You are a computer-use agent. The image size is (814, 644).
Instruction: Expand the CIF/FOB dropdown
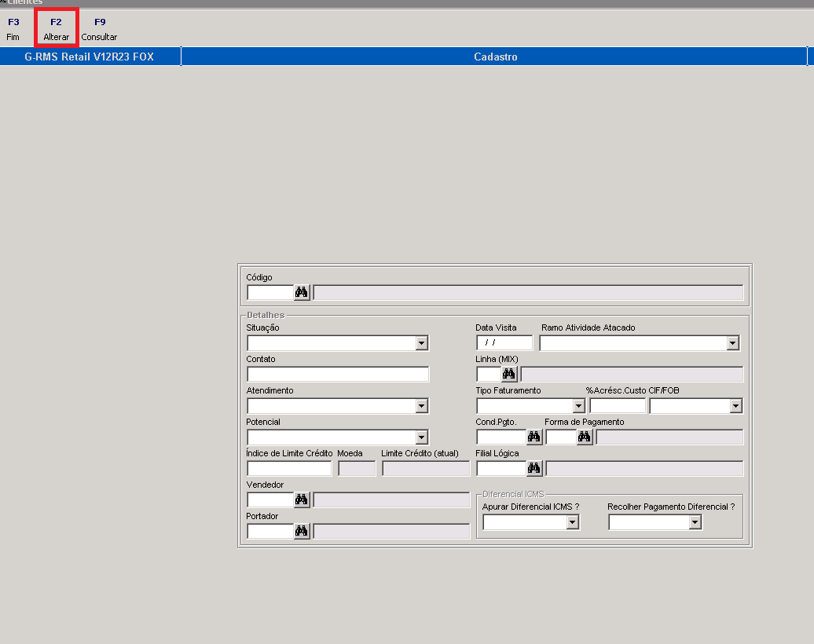coord(735,406)
